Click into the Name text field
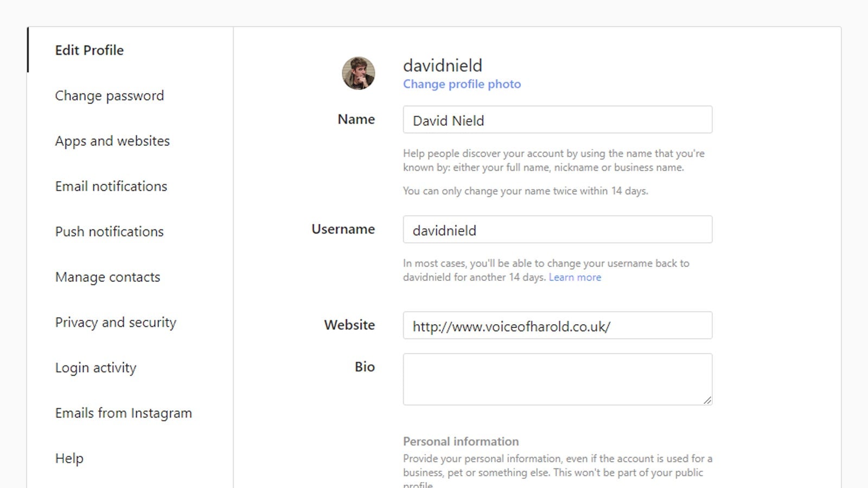 (557, 120)
